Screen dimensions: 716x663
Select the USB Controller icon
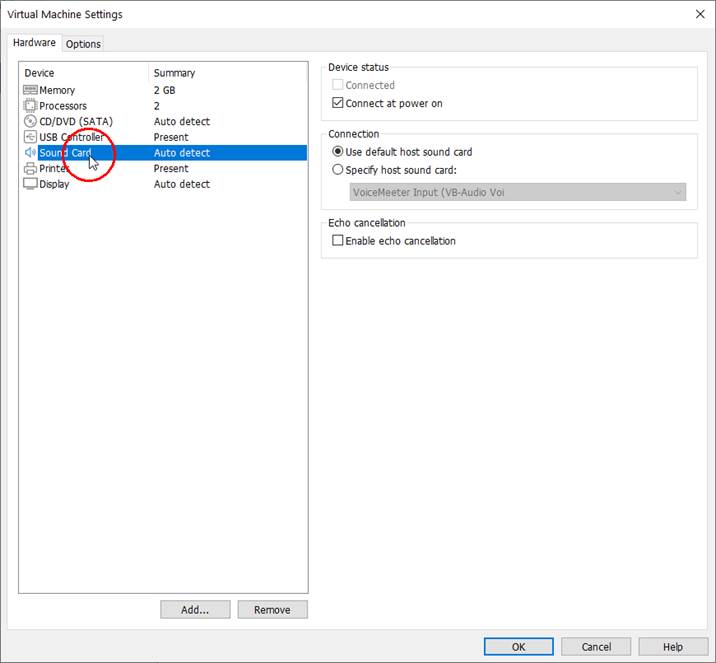pos(30,137)
